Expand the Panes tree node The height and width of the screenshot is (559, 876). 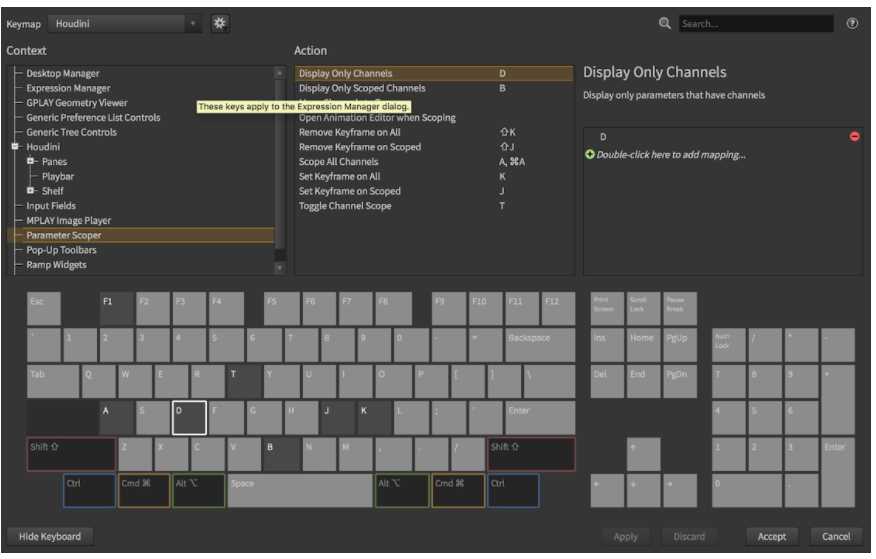coord(31,161)
